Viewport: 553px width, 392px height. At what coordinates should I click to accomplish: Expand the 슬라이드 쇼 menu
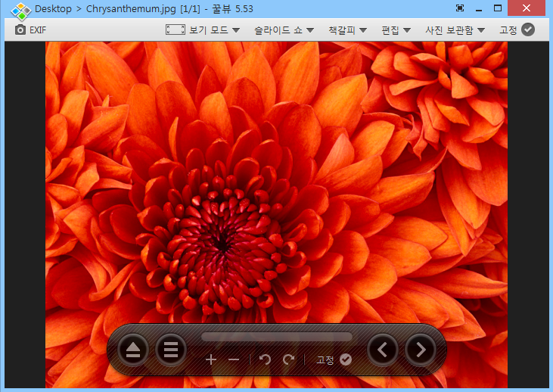[284, 30]
